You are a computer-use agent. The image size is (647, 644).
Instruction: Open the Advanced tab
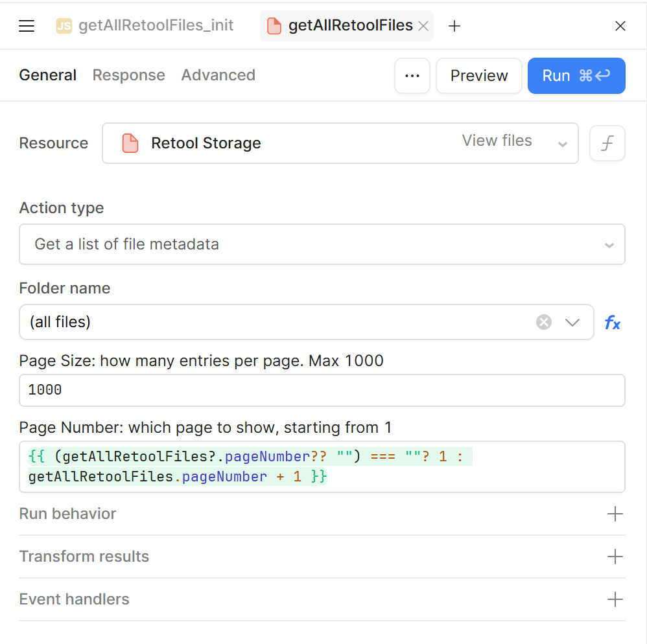pos(218,75)
